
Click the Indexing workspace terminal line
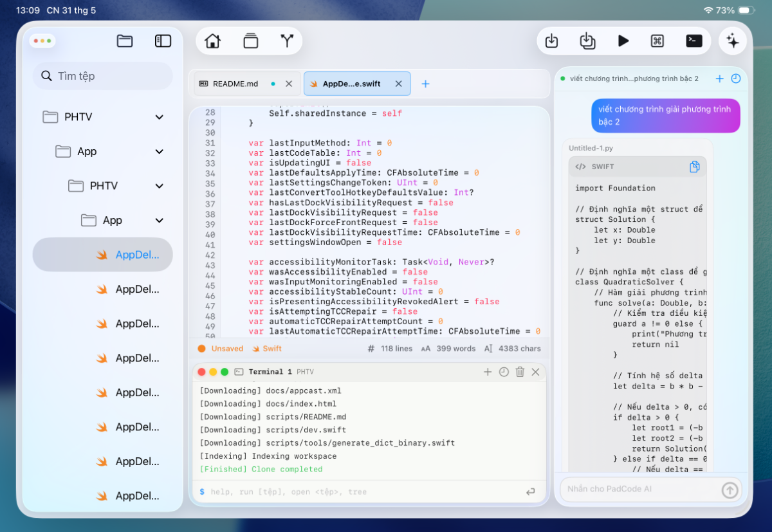click(268, 456)
